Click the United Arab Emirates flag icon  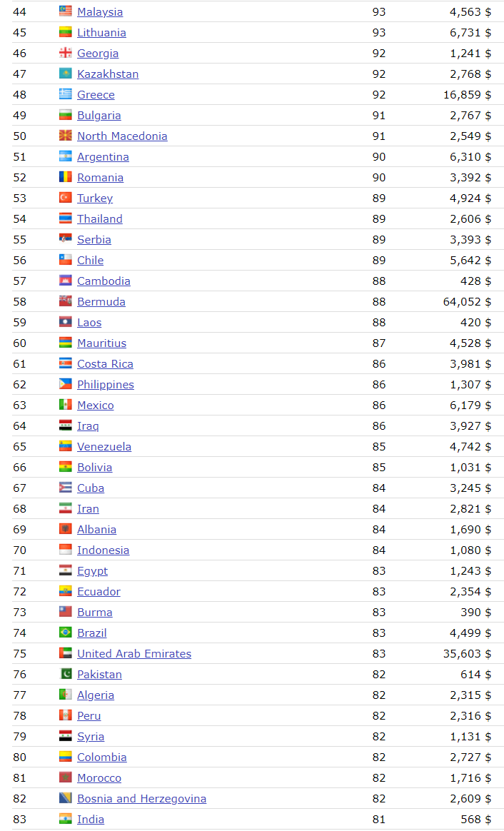[x=65, y=653]
